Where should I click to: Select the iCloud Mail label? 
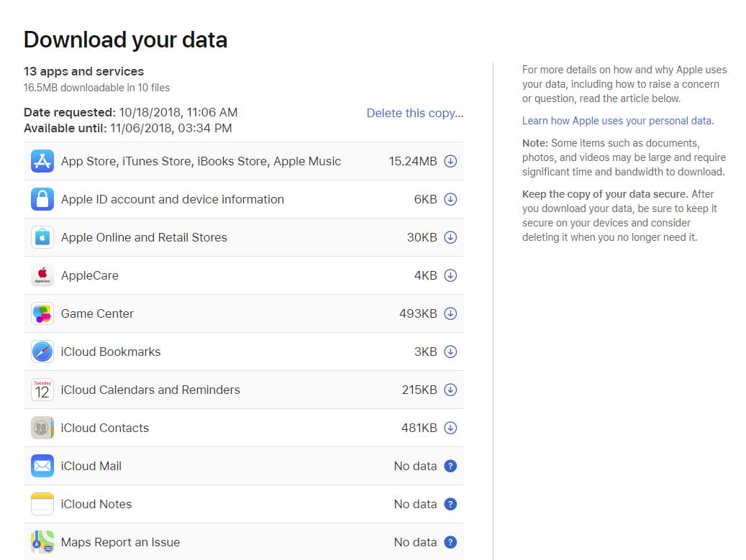[x=91, y=466]
